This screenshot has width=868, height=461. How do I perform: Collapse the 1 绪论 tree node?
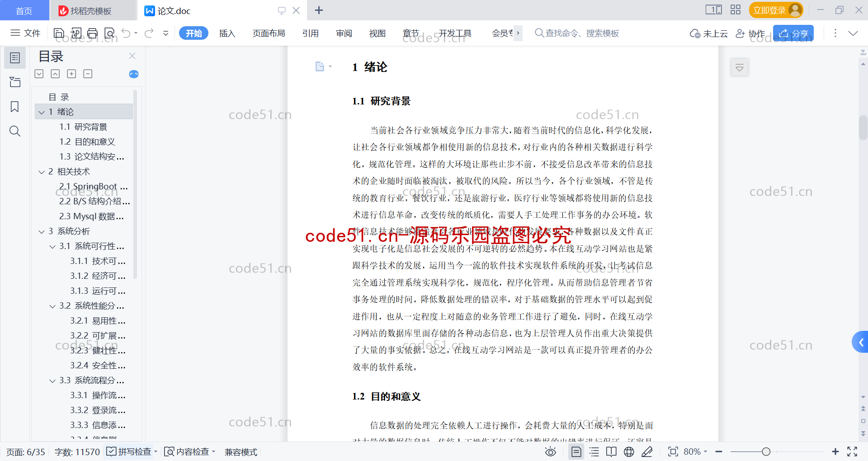42,112
